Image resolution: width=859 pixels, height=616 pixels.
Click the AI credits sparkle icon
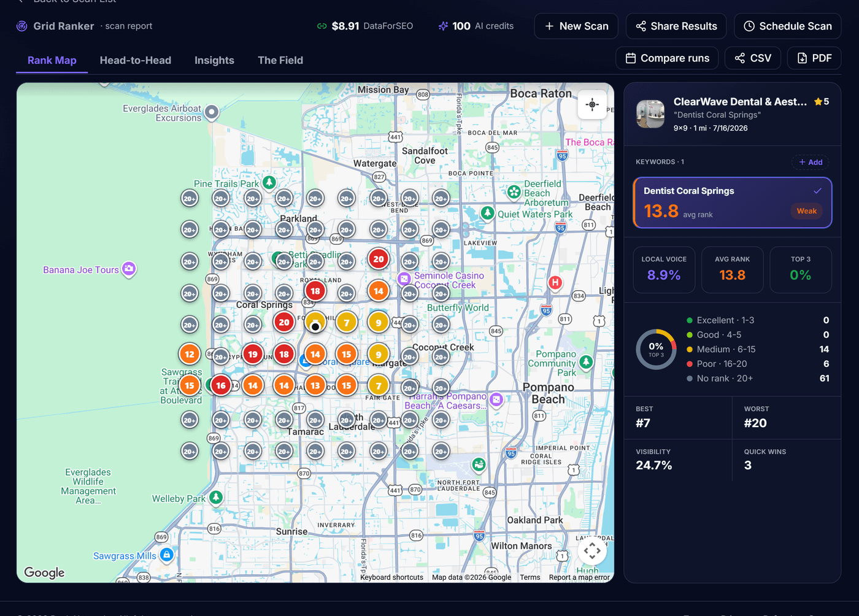tap(443, 26)
